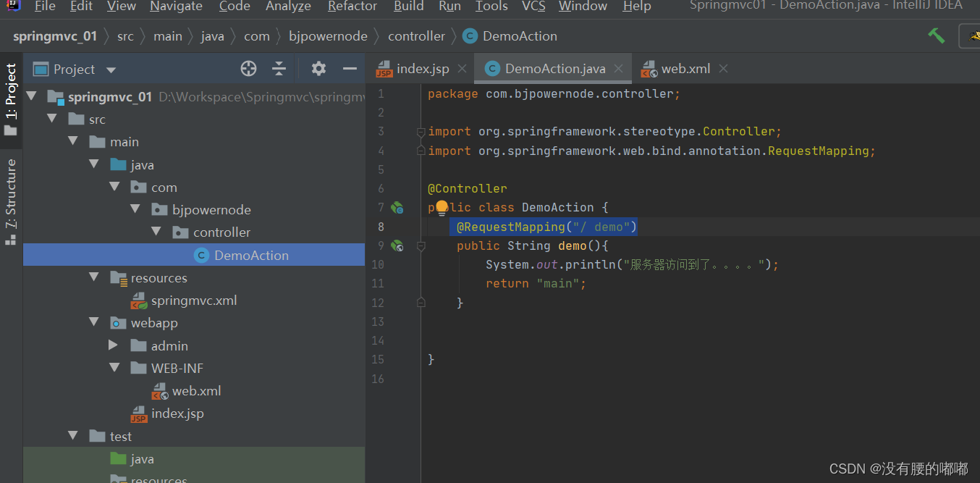Click springmvc_01 in the breadcrumb bar
The height and width of the screenshot is (483, 980).
click(55, 36)
